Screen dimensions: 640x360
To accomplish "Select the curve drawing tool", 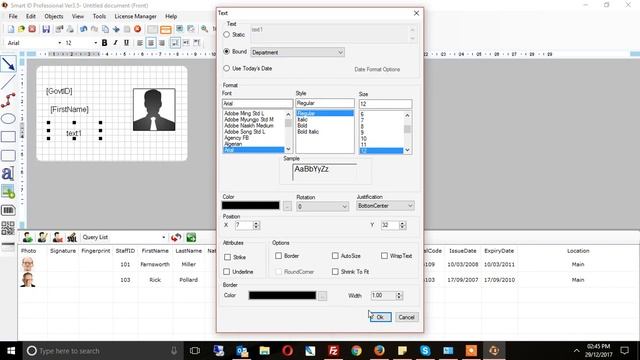I will 8,100.
